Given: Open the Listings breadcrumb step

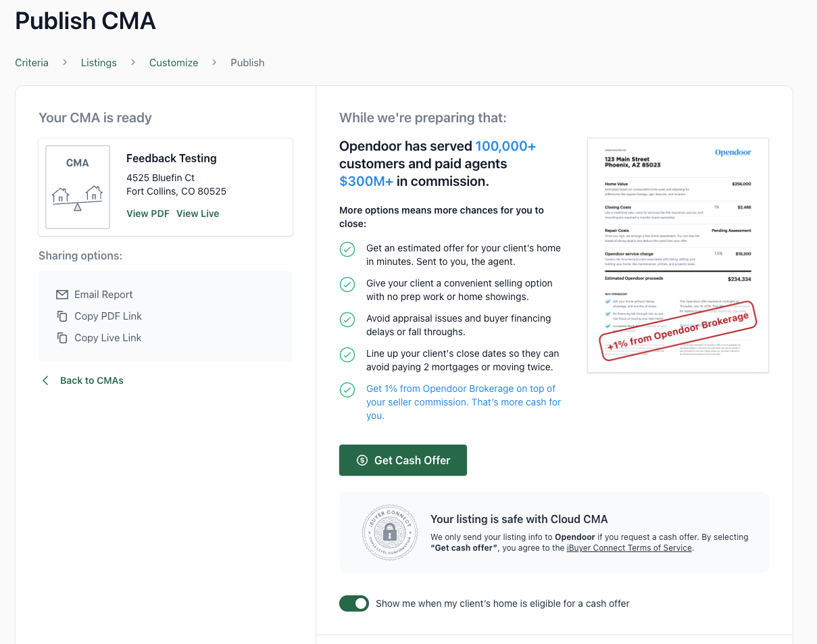Looking at the screenshot, I should (x=99, y=62).
